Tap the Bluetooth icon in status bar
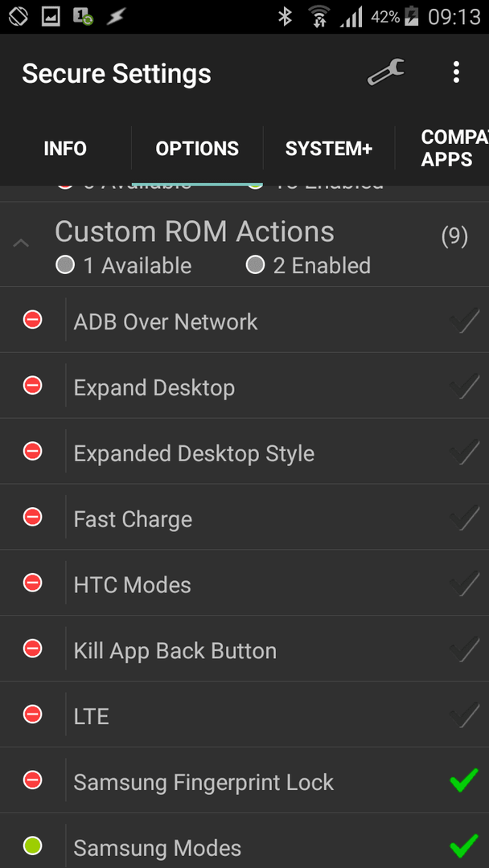Image resolution: width=489 pixels, height=868 pixels. (x=285, y=17)
